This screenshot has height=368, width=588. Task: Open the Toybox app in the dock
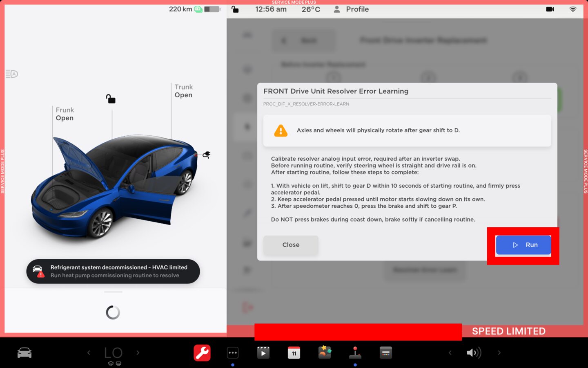[x=325, y=352]
